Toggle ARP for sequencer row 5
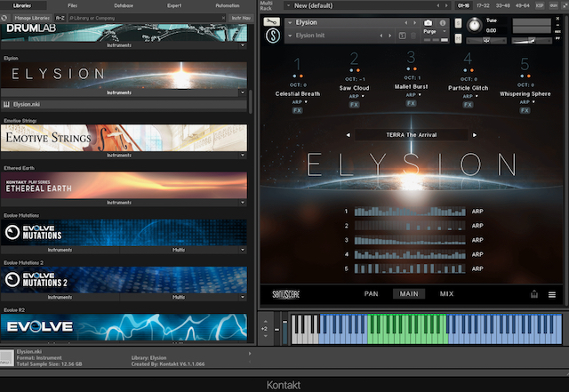 coord(477,268)
